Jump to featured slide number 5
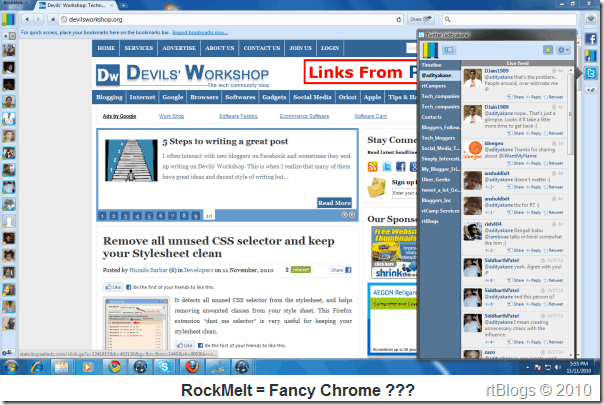The image size is (604, 405). [149, 216]
